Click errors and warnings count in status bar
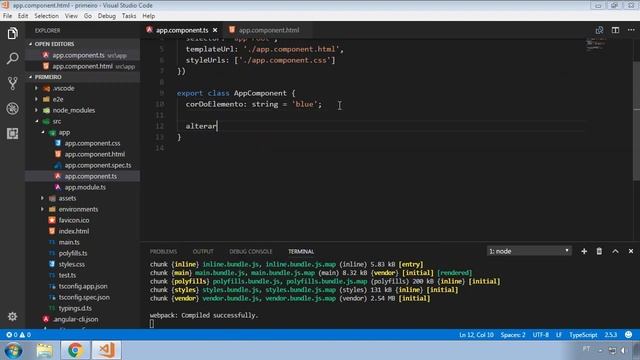The width and height of the screenshot is (640, 360). 18,335
